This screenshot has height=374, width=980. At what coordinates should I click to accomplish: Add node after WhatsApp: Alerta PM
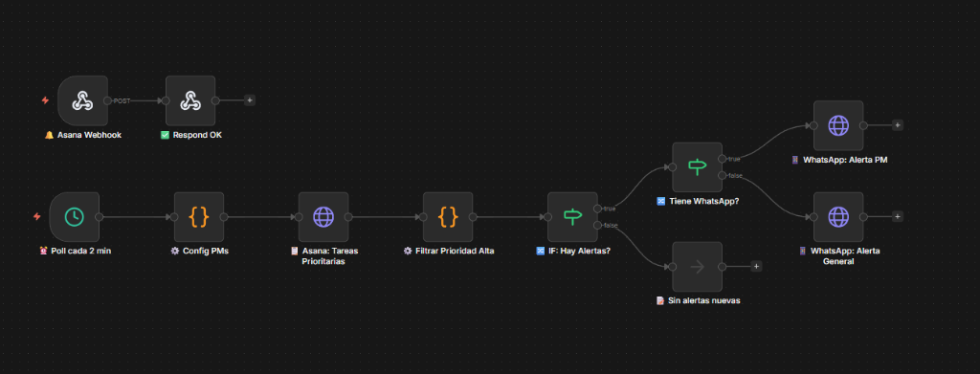[898, 125]
